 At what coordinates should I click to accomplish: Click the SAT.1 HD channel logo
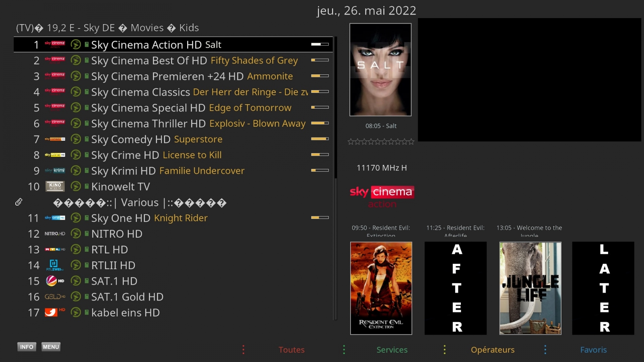pyautogui.click(x=55, y=281)
